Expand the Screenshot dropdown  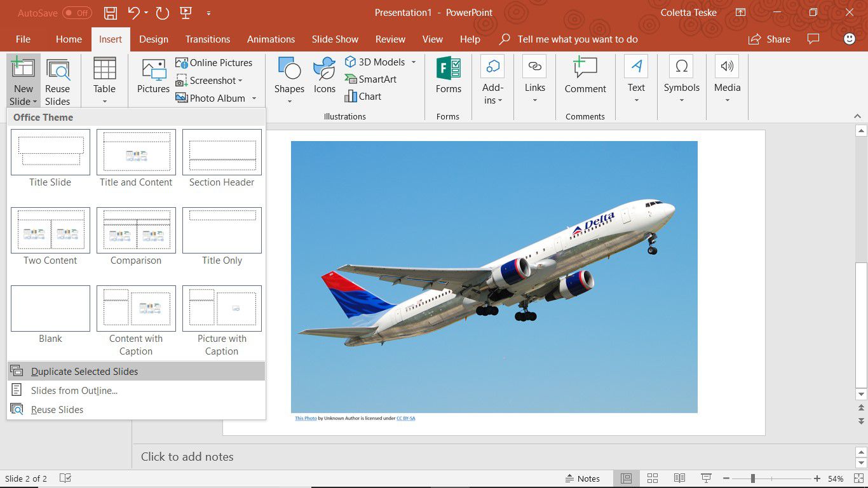coord(240,81)
